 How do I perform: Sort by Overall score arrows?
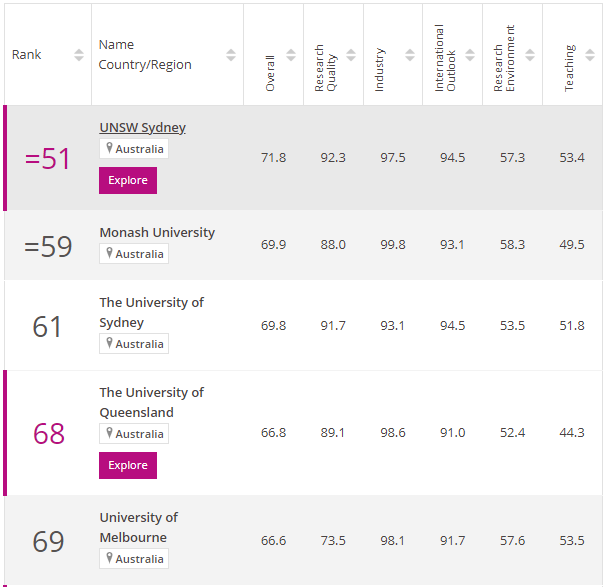(291, 55)
